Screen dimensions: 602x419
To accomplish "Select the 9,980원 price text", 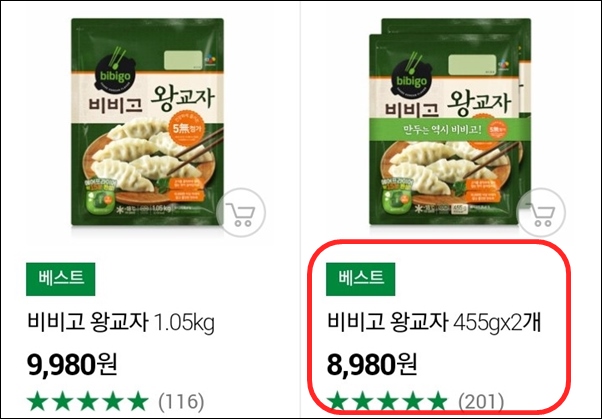I will click(x=72, y=365).
